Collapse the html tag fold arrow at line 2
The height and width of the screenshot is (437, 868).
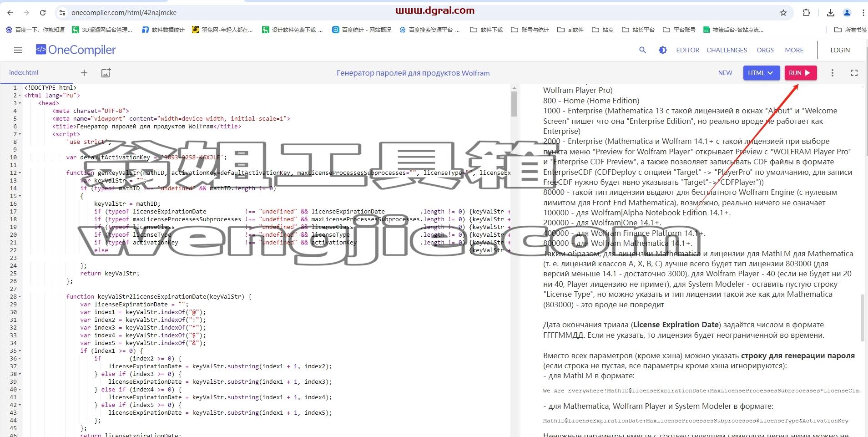click(x=20, y=96)
